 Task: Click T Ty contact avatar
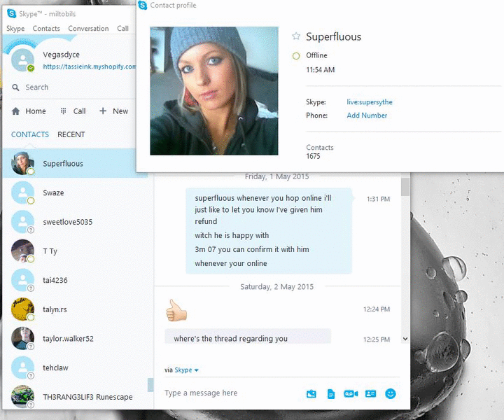pyautogui.click(x=22, y=251)
